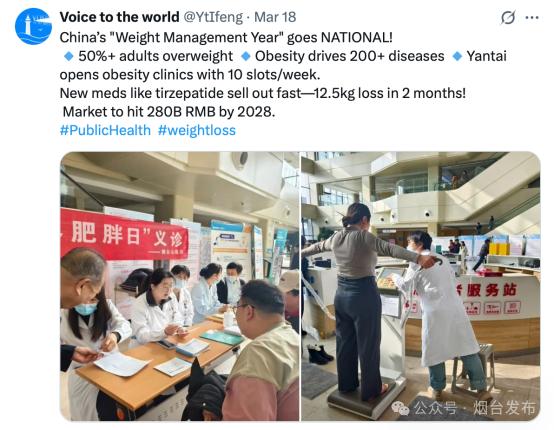Click the Grok explain-post icon
554x430 pixels.
(x=508, y=17)
